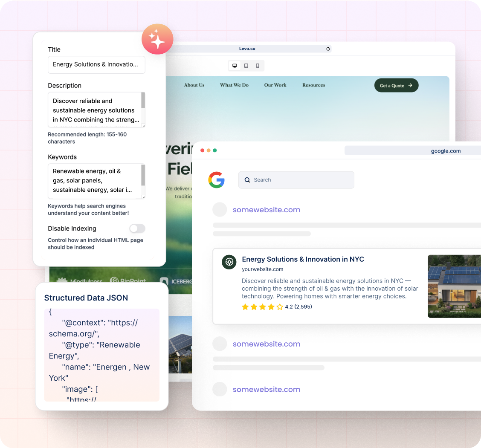
Task: Click the solar house thumbnail image
Action: [454, 286]
